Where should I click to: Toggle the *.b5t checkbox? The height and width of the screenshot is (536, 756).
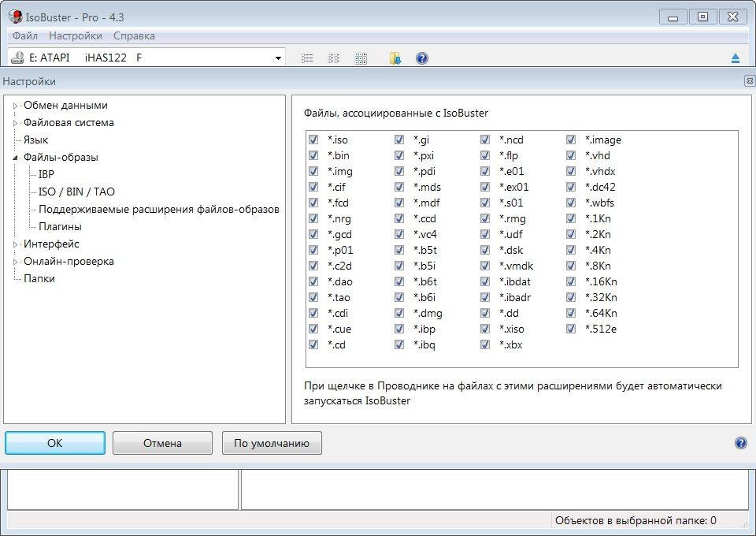[399, 250]
